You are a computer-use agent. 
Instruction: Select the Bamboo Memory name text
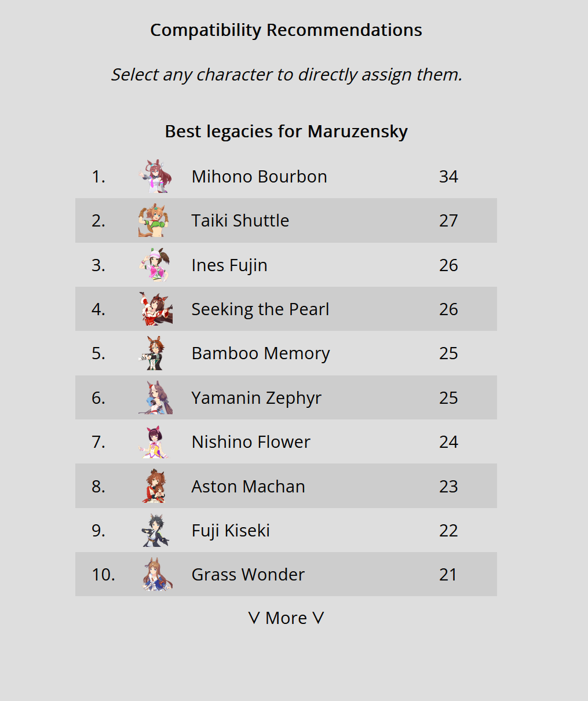(x=261, y=353)
